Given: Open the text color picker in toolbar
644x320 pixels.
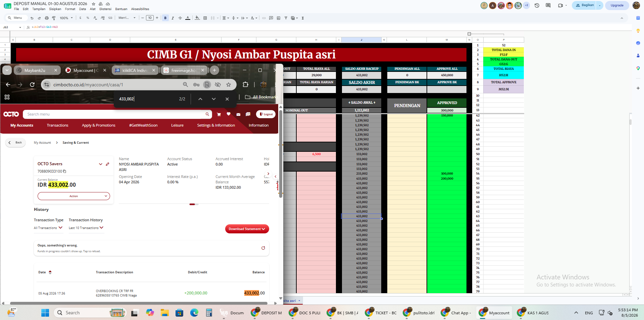Looking at the screenshot, I should 188,18.
